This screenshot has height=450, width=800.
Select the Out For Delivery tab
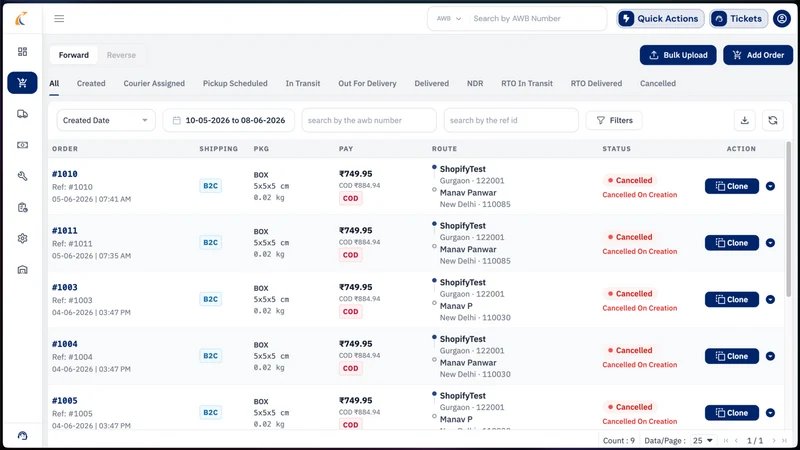coord(367,84)
